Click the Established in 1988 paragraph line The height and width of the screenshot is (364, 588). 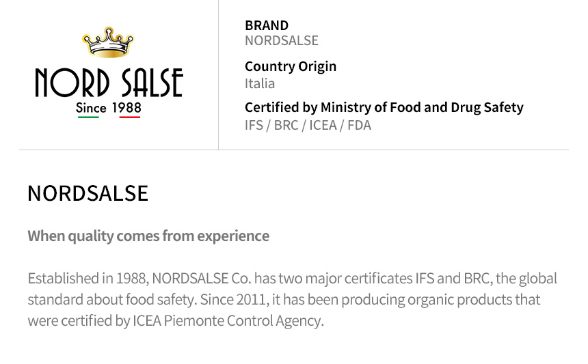tap(292, 279)
